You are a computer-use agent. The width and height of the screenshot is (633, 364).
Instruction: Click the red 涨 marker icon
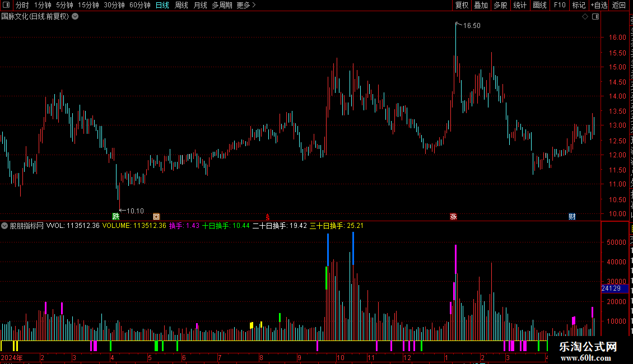coord(453,217)
